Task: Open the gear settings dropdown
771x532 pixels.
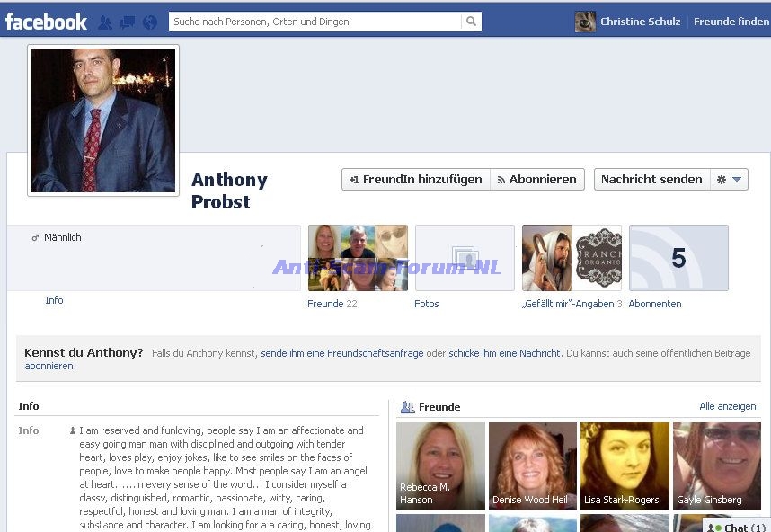Action: 729,180
